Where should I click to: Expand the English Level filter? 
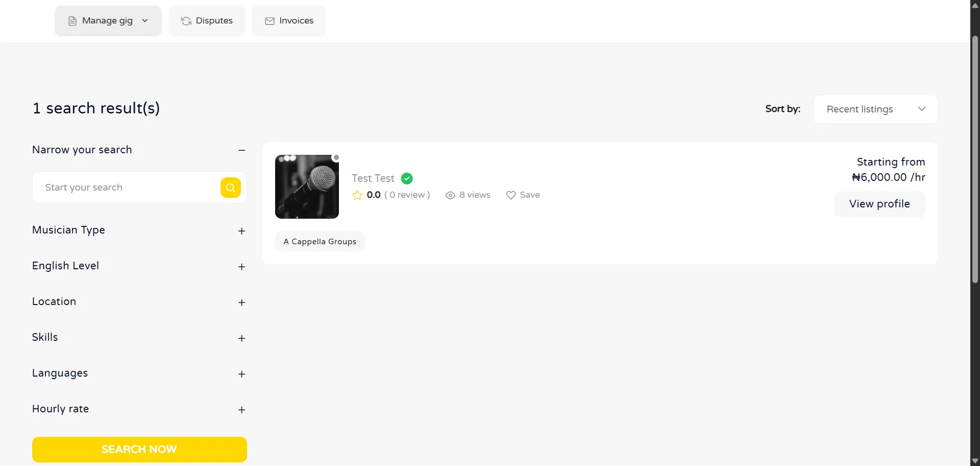click(x=242, y=267)
